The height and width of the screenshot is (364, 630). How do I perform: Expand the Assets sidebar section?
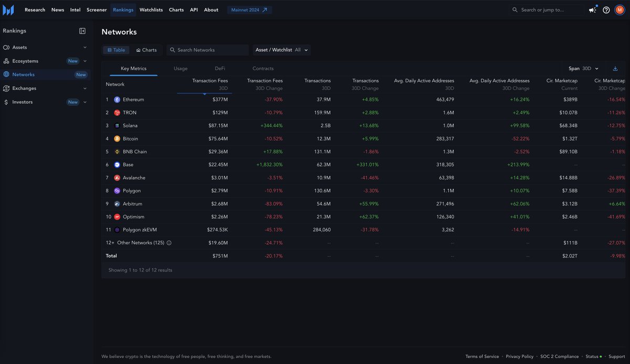click(85, 47)
